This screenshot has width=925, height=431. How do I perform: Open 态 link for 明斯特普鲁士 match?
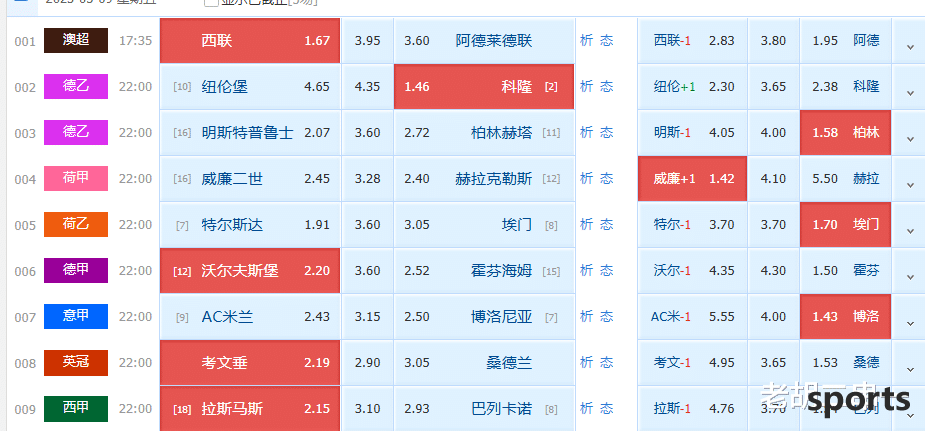click(606, 133)
